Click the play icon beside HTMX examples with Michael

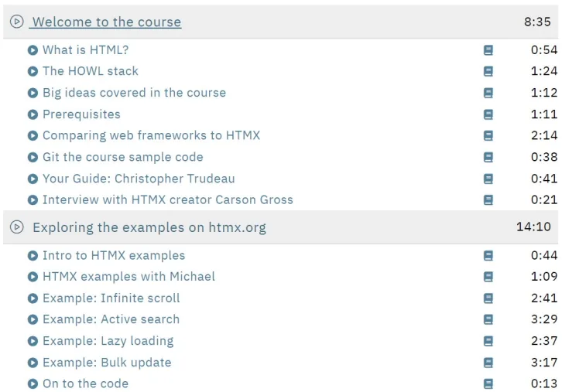(x=33, y=277)
